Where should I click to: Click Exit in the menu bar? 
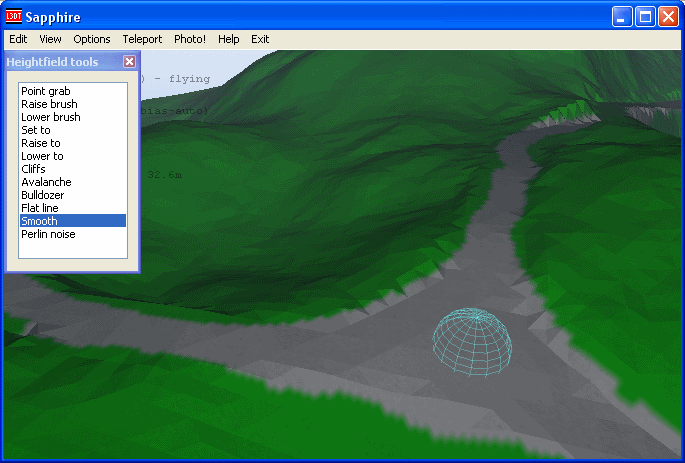pos(260,39)
